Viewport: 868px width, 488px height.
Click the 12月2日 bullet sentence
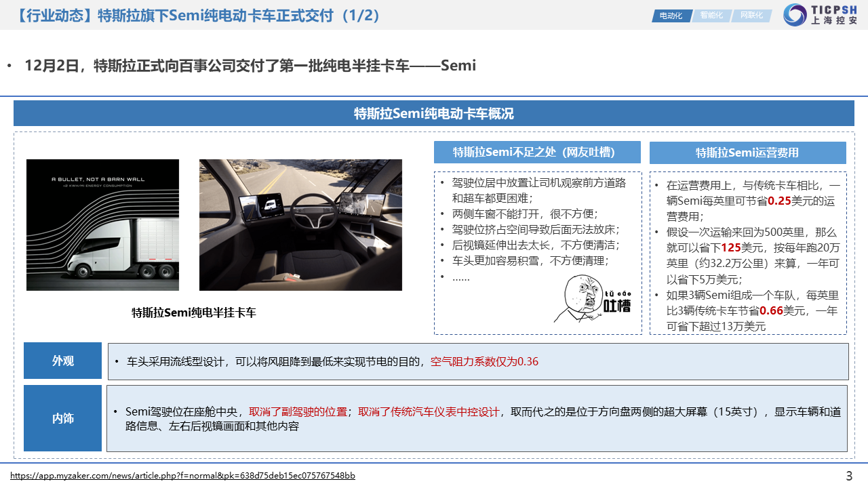[250, 66]
